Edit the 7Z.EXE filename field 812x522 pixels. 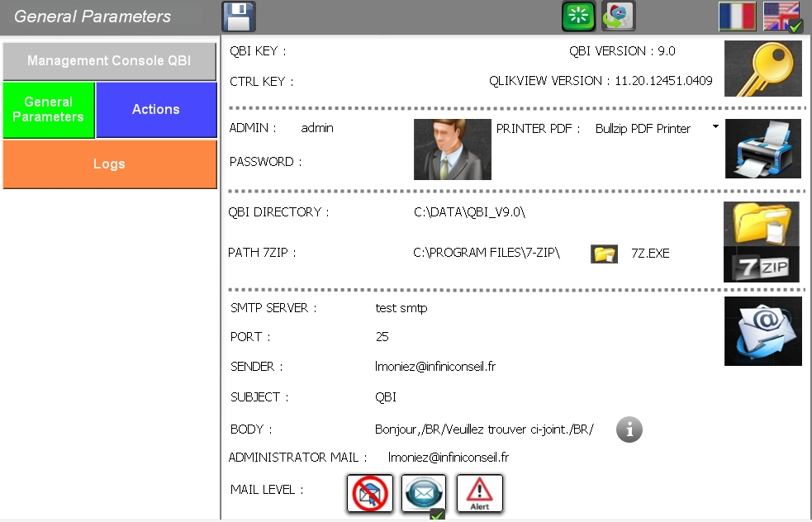(x=650, y=254)
